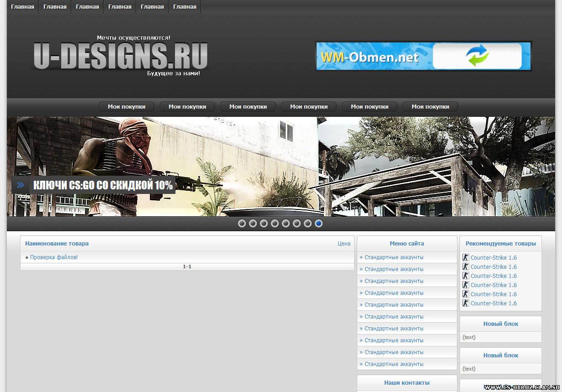Open the first Главная tab in top bar

[x=22, y=7]
